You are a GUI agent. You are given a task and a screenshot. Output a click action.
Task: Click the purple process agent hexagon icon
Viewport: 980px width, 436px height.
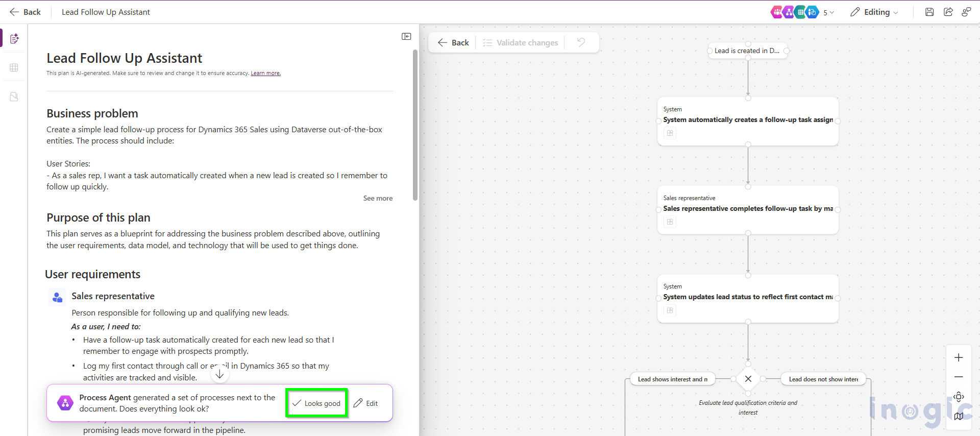[x=789, y=12]
